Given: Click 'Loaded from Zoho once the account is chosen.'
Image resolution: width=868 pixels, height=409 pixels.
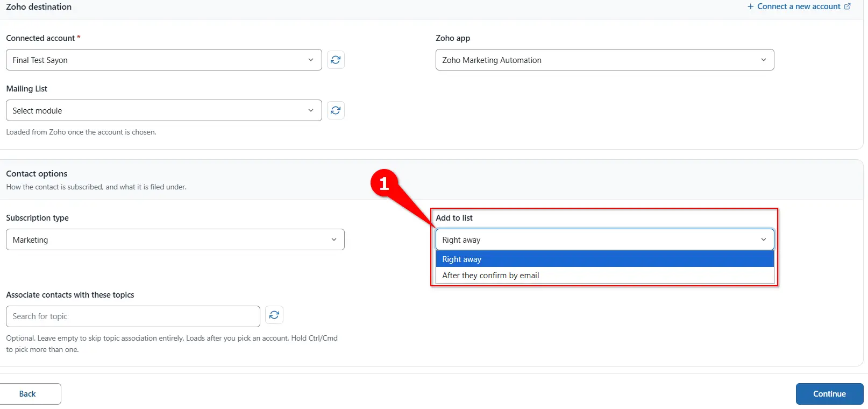Looking at the screenshot, I should click(x=81, y=132).
